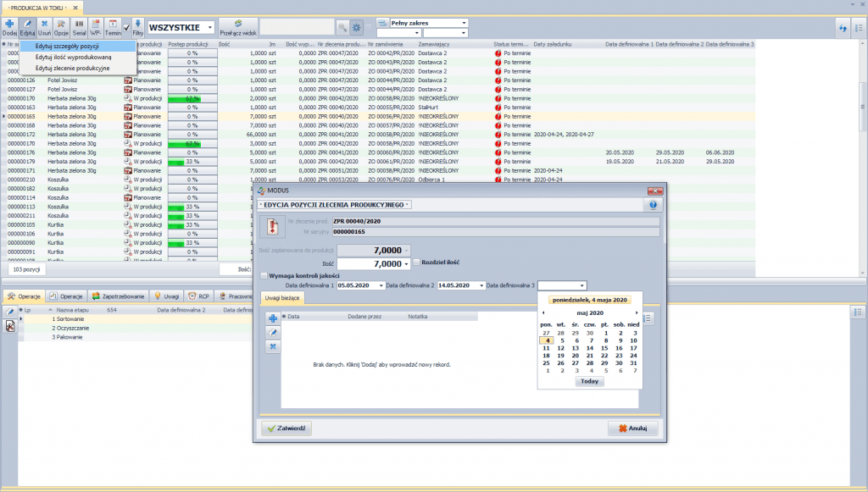Click the date range icon left of Pełny zakres
Image resolution: width=868 pixels, height=492 pixels.
(x=382, y=23)
